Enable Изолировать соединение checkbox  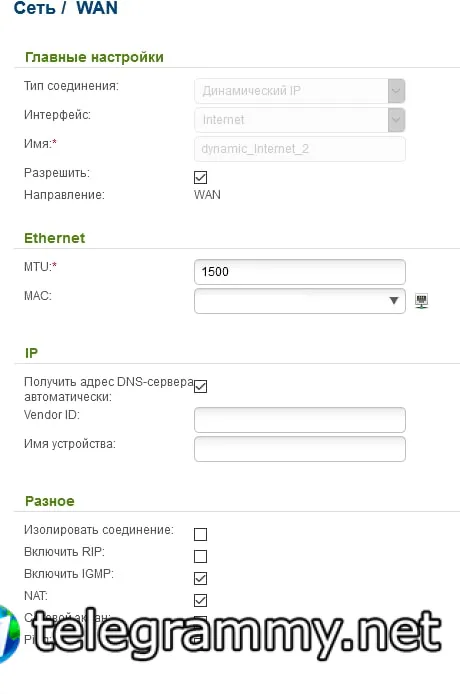pyautogui.click(x=201, y=534)
